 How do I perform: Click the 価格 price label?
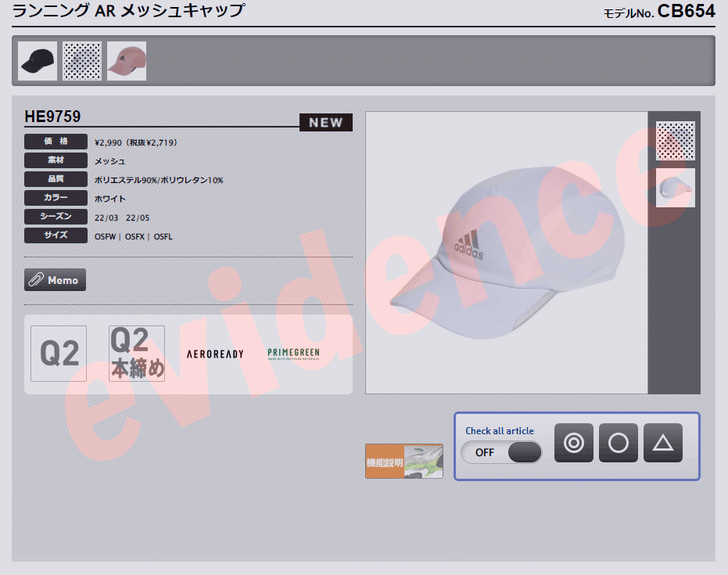coord(56,141)
